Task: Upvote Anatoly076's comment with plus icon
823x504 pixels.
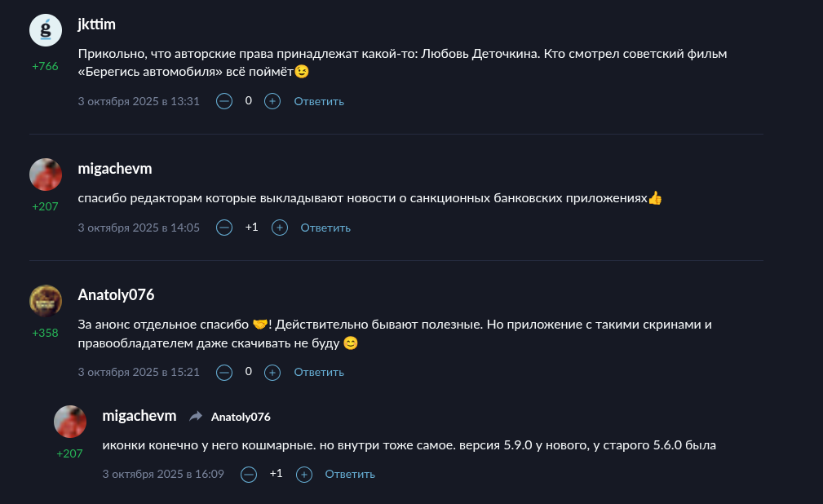Action: point(272,372)
